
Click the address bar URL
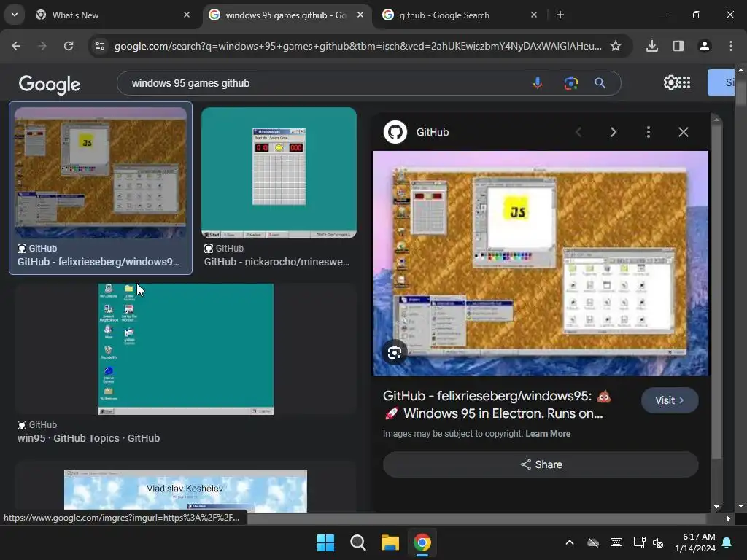point(357,46)
